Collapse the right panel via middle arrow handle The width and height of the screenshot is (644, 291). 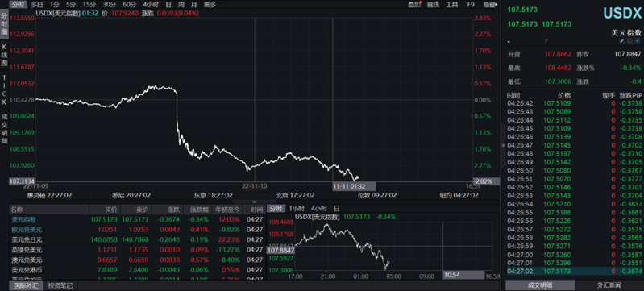coord(503,145)
